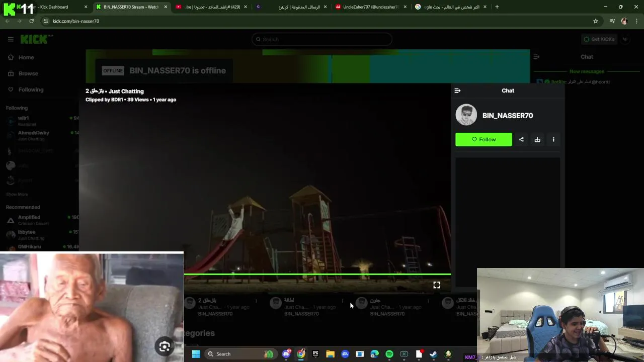
Task: Open Windows Start menu
Action: coord(196,354)
